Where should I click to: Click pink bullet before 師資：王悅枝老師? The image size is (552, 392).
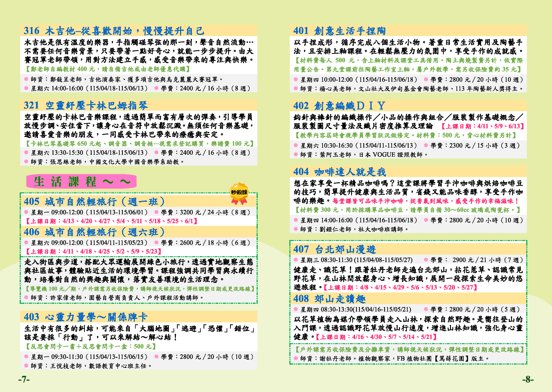click(x=26, y=366)
